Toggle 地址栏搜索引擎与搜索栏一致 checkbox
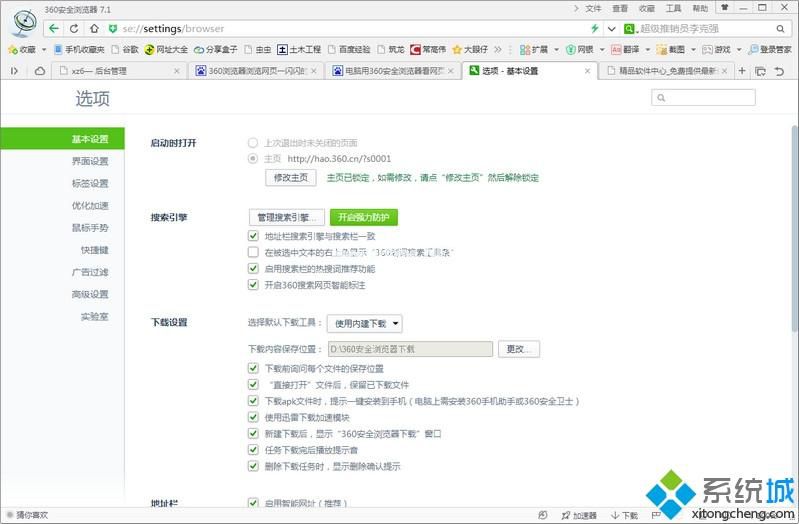Image resolution: width=799 pixels, height=524 pixels. (x=253, y=235)
